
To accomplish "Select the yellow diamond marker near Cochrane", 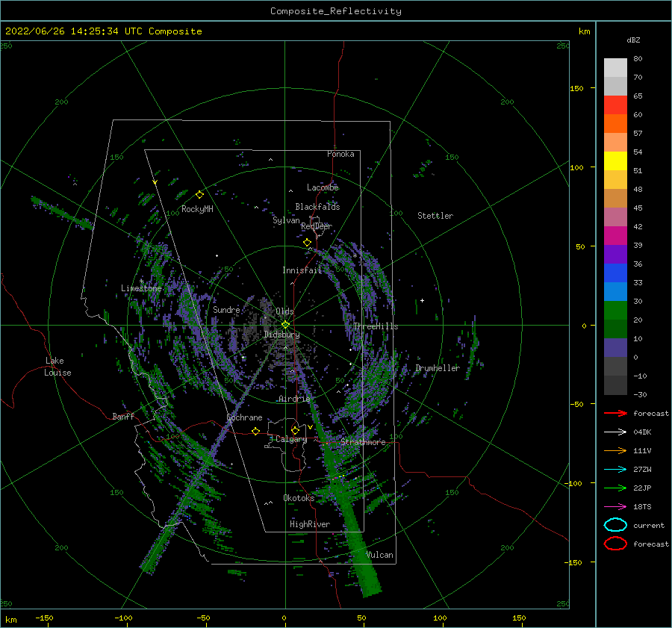I will coord(255,431).
